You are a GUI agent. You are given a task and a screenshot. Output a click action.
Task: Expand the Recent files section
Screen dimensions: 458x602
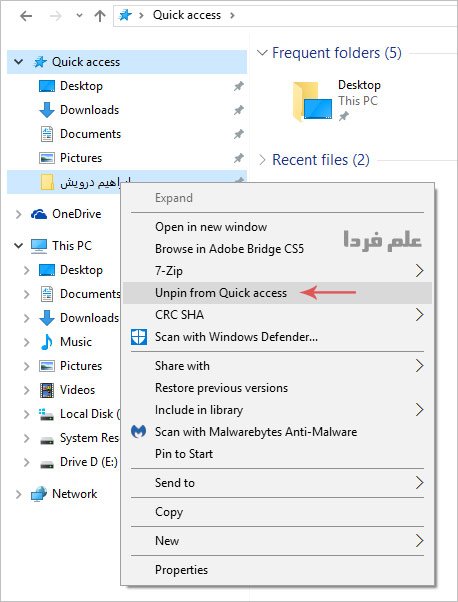[262, 160]
